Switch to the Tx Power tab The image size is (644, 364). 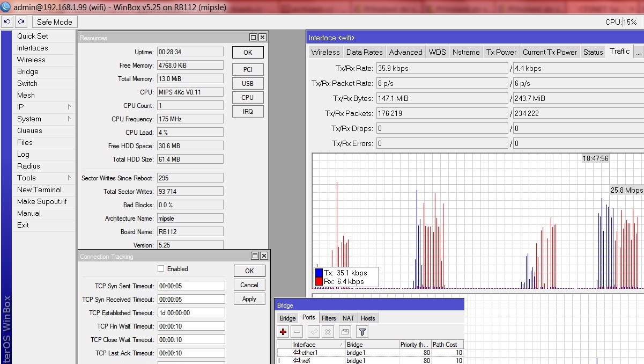[501, 52]
